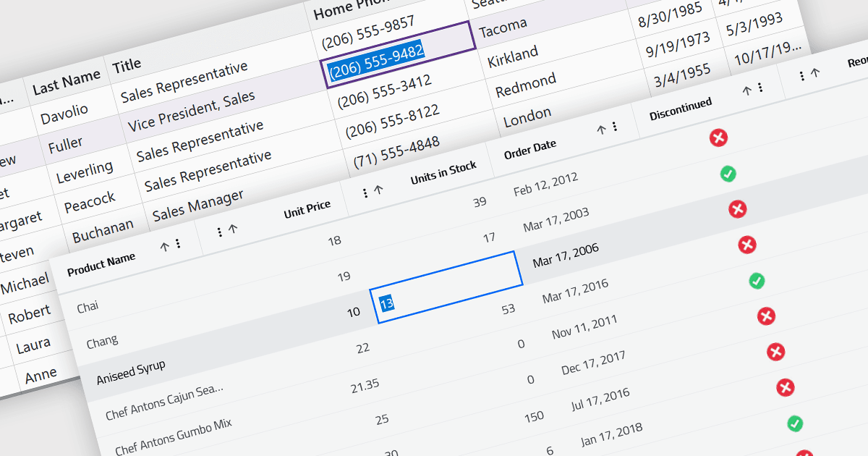The image size is (868, 456).
Task: Click the Last Name header in the back grid
Action: click(x=67, y=83)
